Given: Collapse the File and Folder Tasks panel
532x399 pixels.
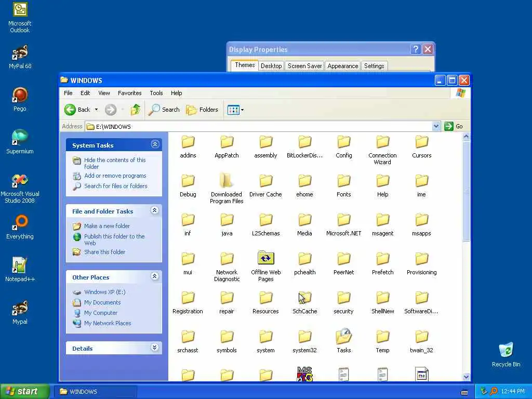Looking at the screenshot, I should tap(155, 210).
